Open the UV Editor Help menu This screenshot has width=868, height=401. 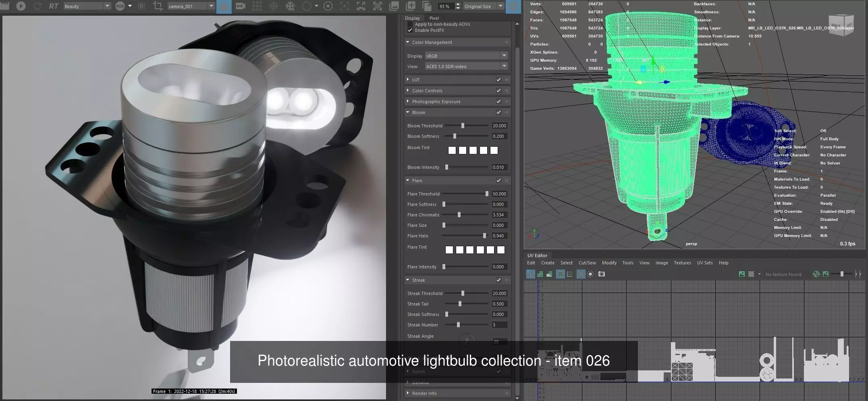pyautogui.click(x=724, y=263)
